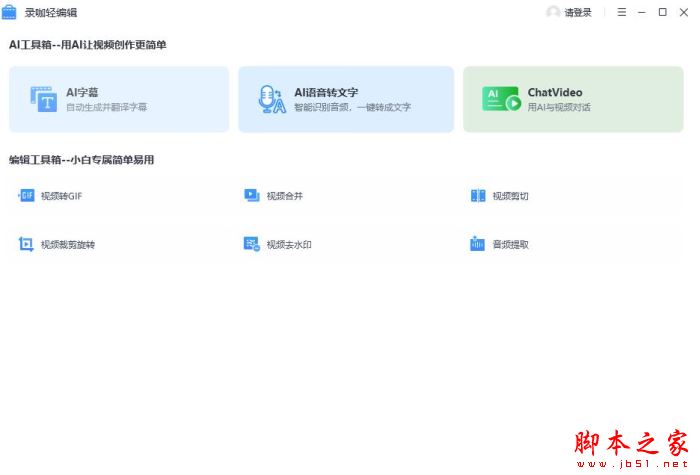
Task: Minimize the 录咖轻编辑 window
Action: pos(642,12)
